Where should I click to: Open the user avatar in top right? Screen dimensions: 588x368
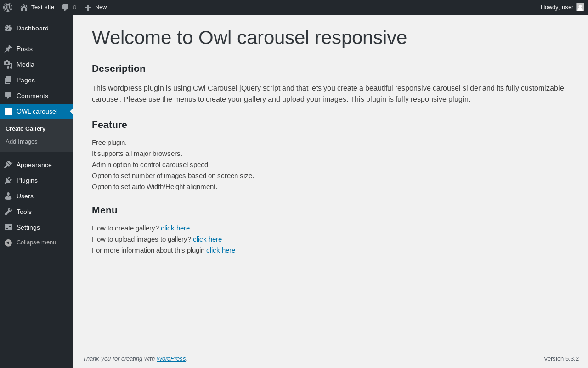pyautogui.click(x=580, y=7)
